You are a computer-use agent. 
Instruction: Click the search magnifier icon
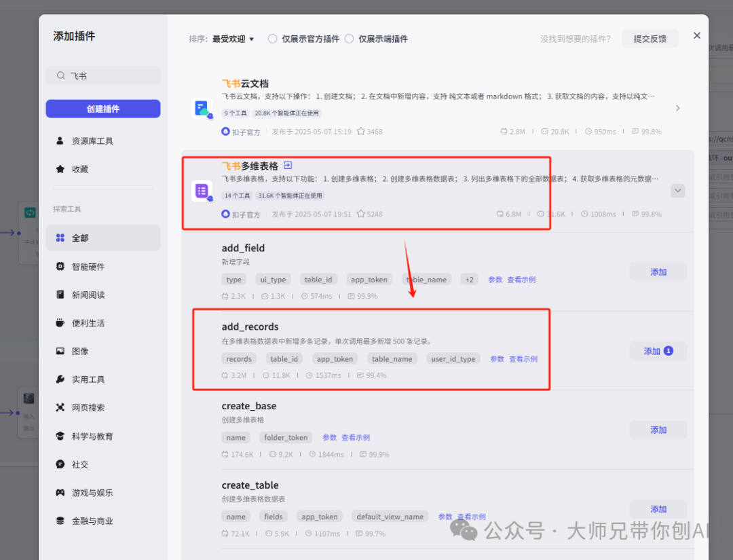coord(61,75)
